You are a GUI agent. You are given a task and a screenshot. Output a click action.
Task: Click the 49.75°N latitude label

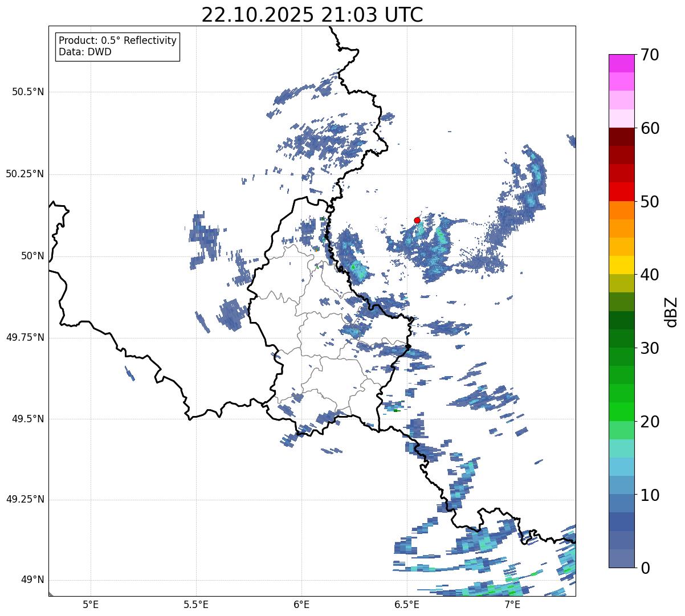pos(25,337)
